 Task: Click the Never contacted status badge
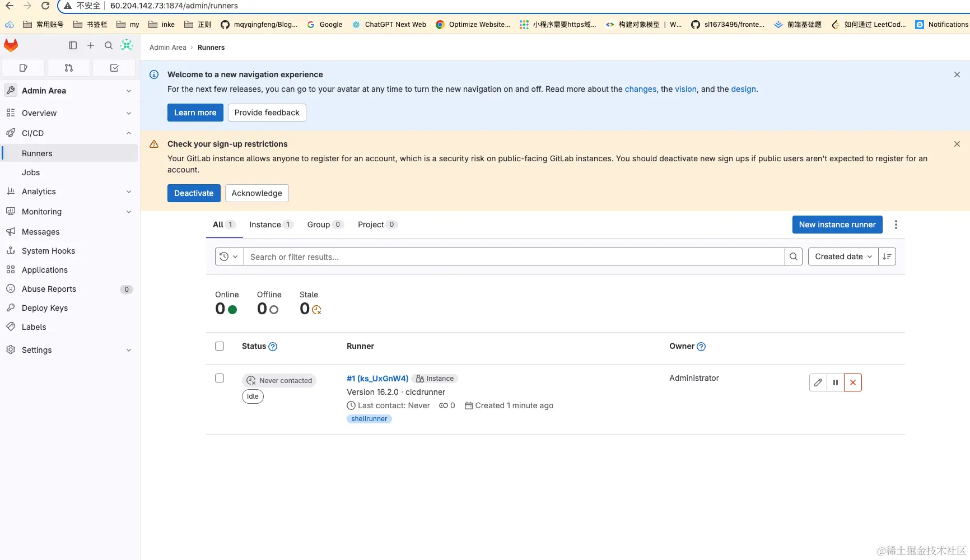coord(279,381)
